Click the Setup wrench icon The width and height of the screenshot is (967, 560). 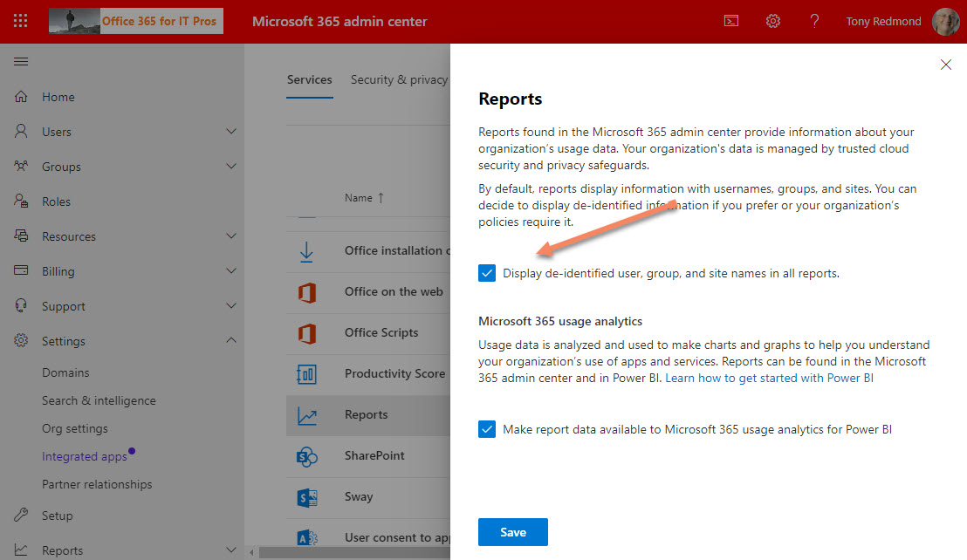click(21, 515)
